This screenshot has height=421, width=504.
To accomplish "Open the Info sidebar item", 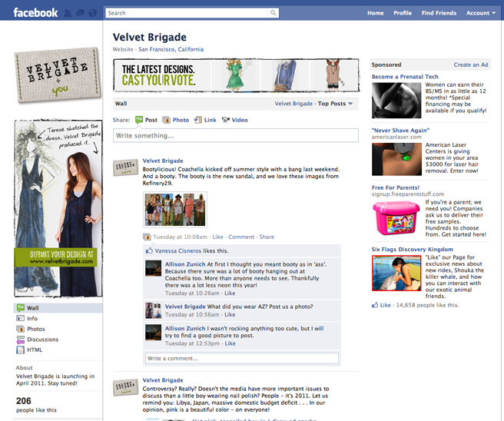I will (27, 319).
